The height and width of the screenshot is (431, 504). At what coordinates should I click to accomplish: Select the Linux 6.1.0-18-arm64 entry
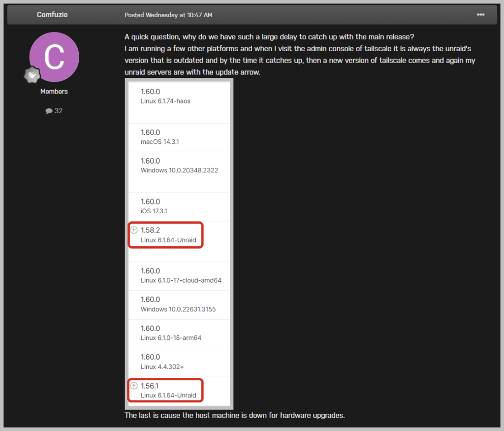point(179,333)
